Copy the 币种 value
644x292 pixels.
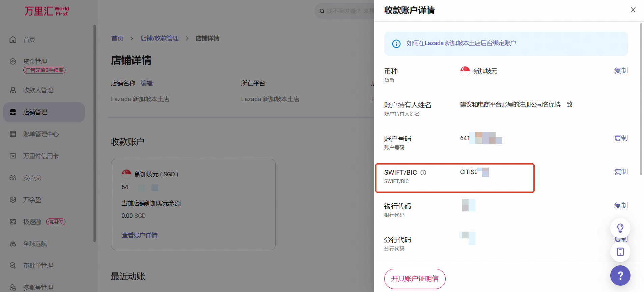click(x=621, y=70)
